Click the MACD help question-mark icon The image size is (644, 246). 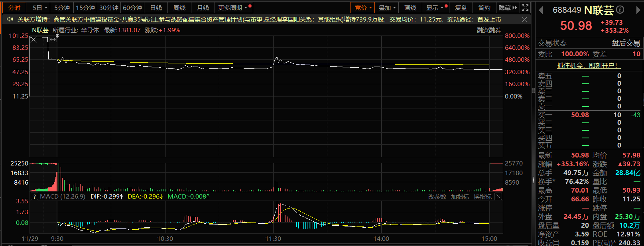click(35, 197)
